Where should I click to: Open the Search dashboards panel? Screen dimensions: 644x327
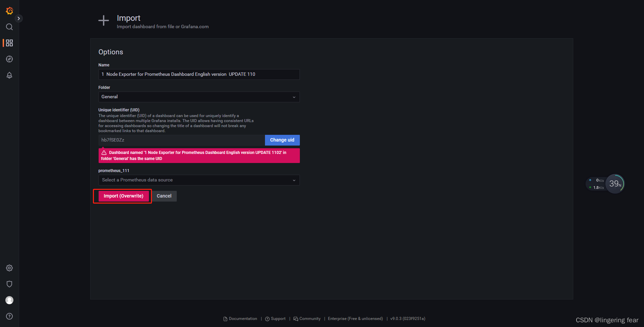coord(9,27)
